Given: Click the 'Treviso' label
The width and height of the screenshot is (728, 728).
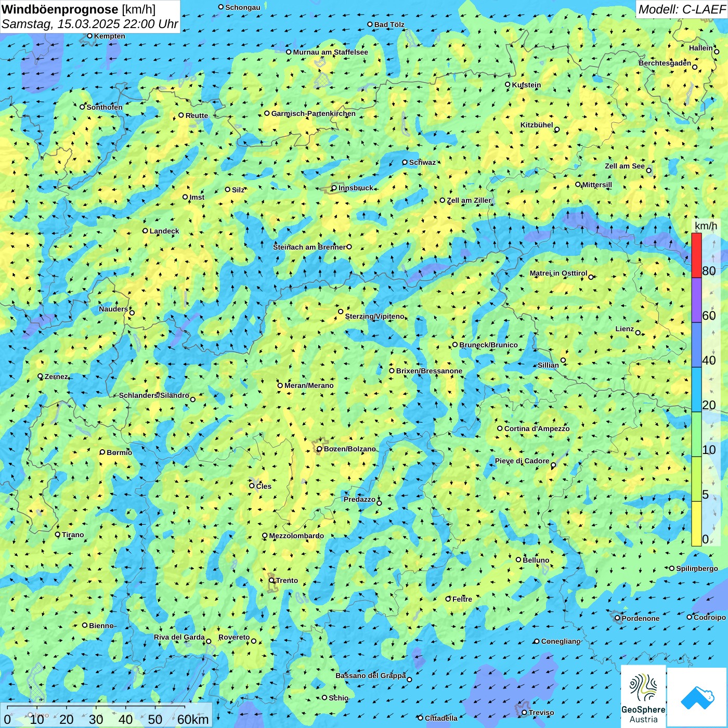Looking at the screenshot, I should [x=541, y=712].
